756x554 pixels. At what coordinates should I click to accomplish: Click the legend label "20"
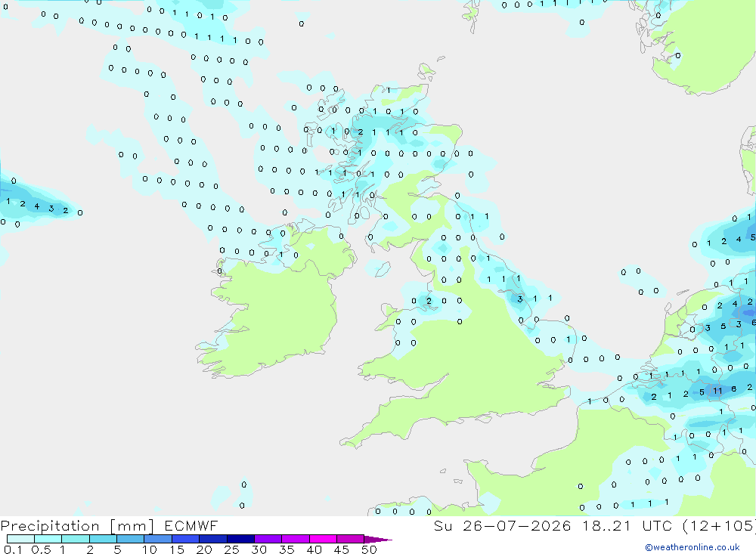204,549
